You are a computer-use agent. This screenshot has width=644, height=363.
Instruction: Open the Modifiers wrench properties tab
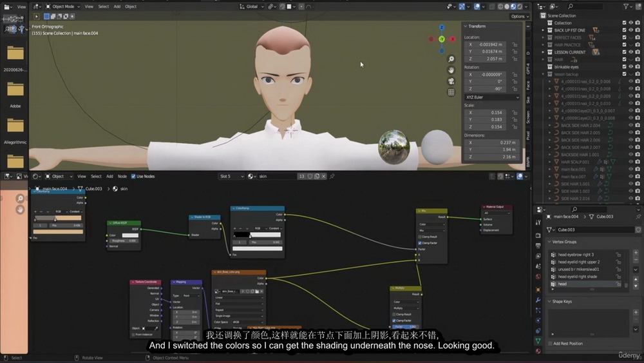[538, 300]
